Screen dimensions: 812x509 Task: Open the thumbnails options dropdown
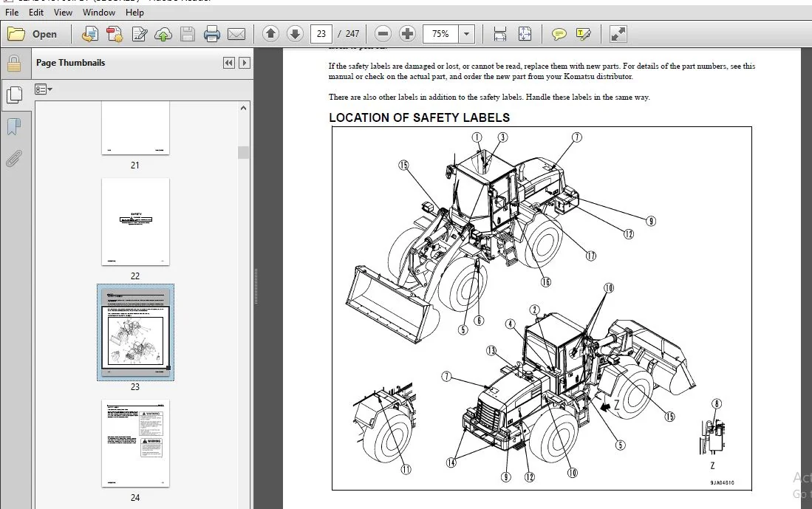point(44,89)
